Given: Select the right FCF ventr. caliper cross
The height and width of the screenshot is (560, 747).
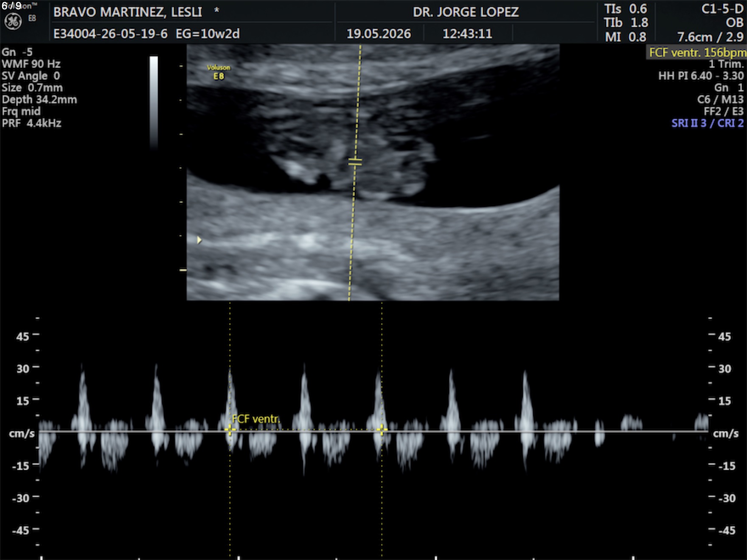Looking at the screenshot, I should 382,430.
